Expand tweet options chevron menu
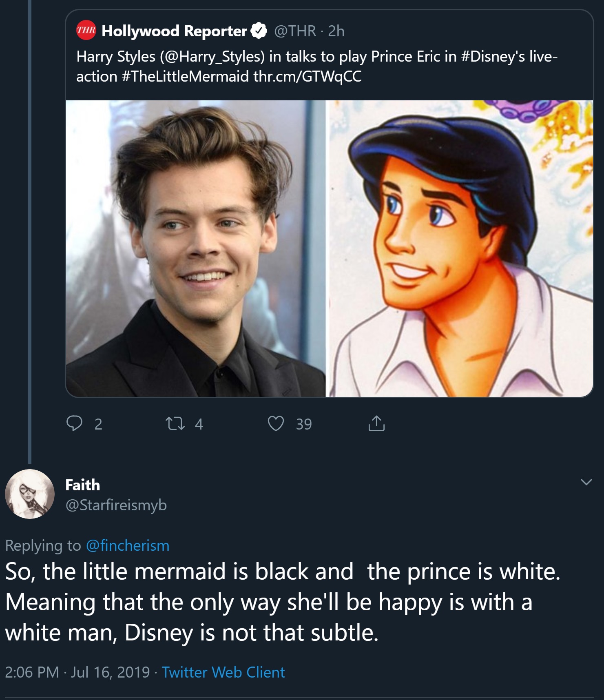The image size is (604, 700). [586, 482]
